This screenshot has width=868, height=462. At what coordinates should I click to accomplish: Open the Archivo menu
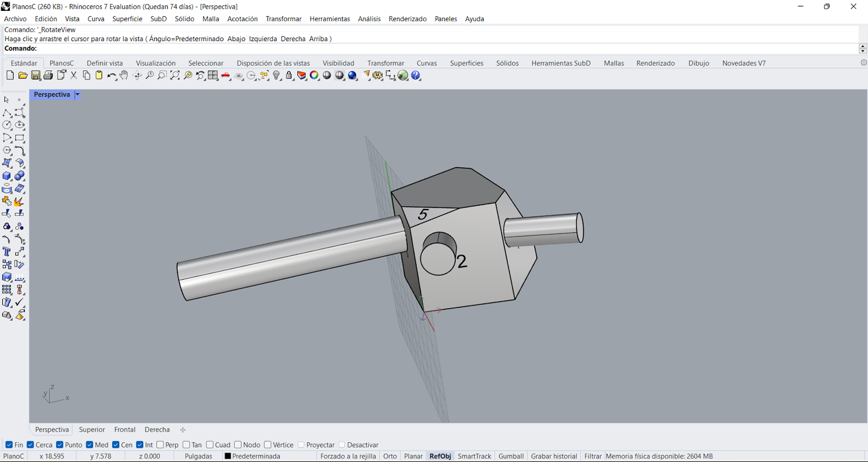point(15,18)
